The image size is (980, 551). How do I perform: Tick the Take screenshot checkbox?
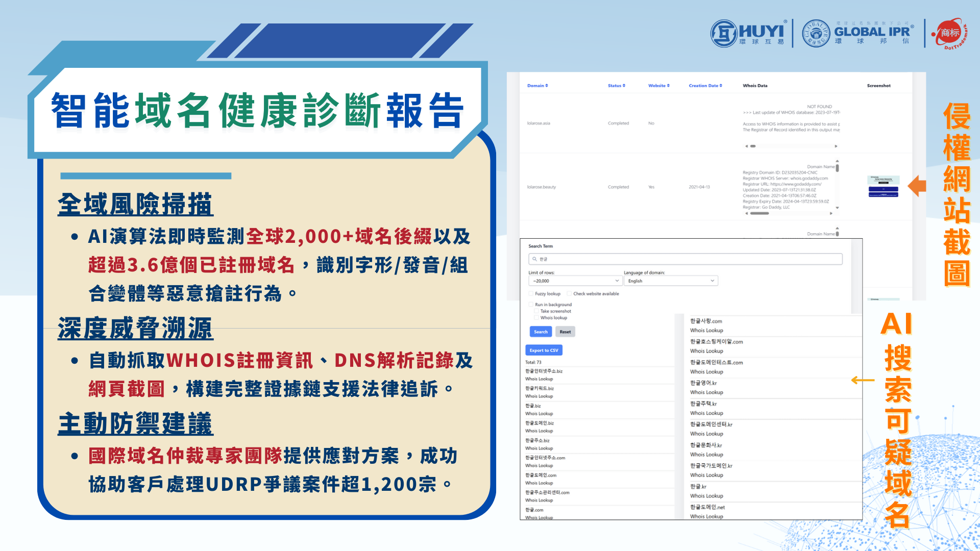[x=536, y=311]
